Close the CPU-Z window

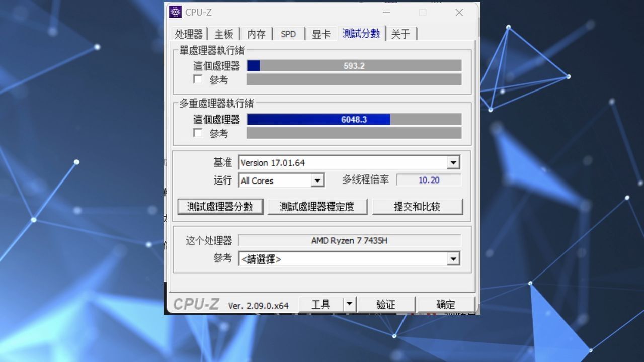pos(459,13)
